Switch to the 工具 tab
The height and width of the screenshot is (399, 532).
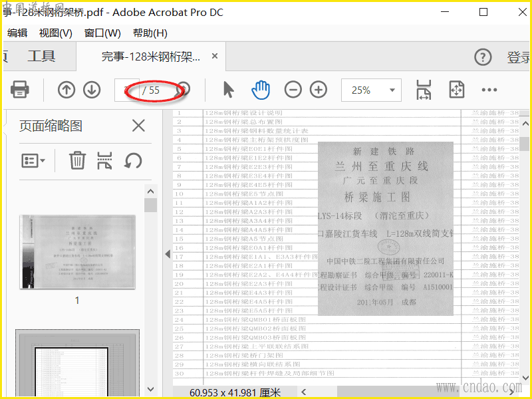(x=41, y=56)
